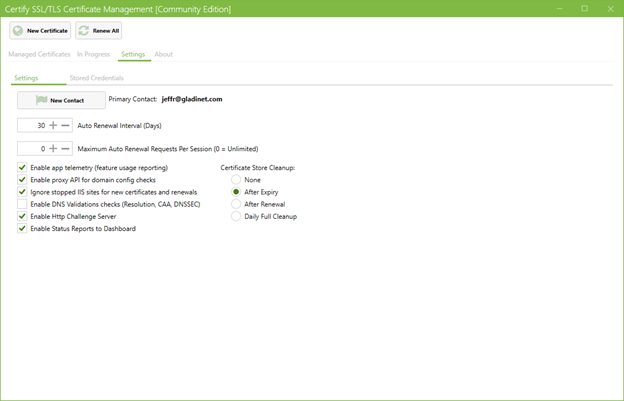Increase the Auto Renewal Interval with plus
This screenshot has height=401, width=624.
point(53,126)
